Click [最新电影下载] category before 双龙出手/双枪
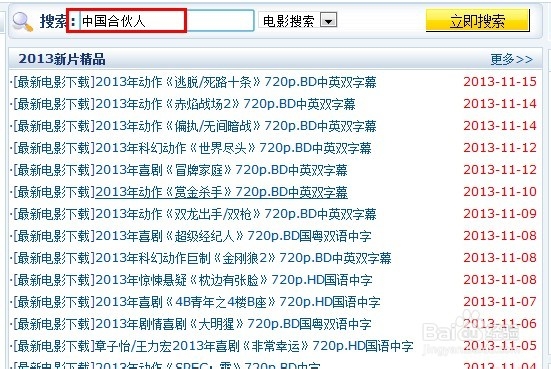This screenshot has height=369, width=551. (x=54, y=214)
